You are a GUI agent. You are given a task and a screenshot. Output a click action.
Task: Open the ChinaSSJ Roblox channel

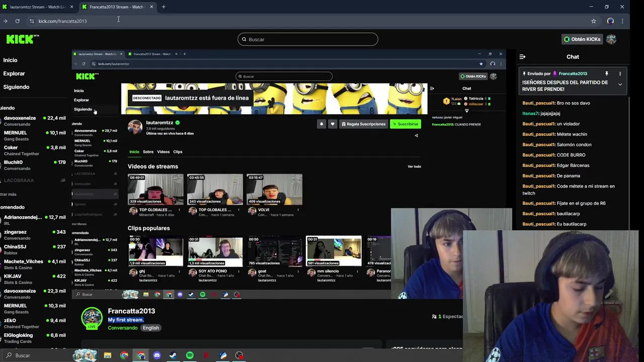coord(33,249)
